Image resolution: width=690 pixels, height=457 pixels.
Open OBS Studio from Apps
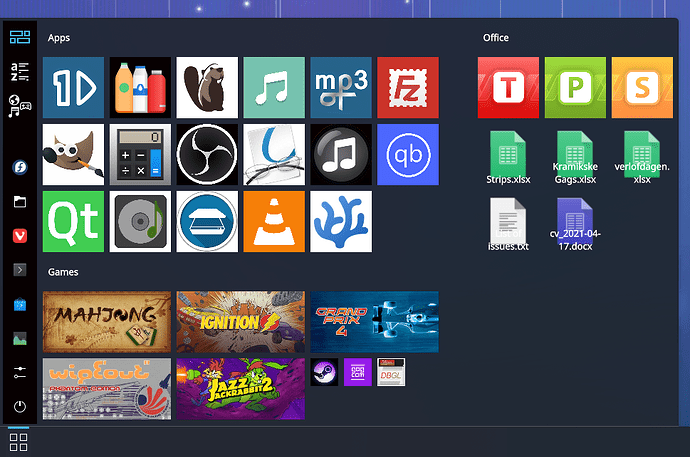tap(207, 154)
